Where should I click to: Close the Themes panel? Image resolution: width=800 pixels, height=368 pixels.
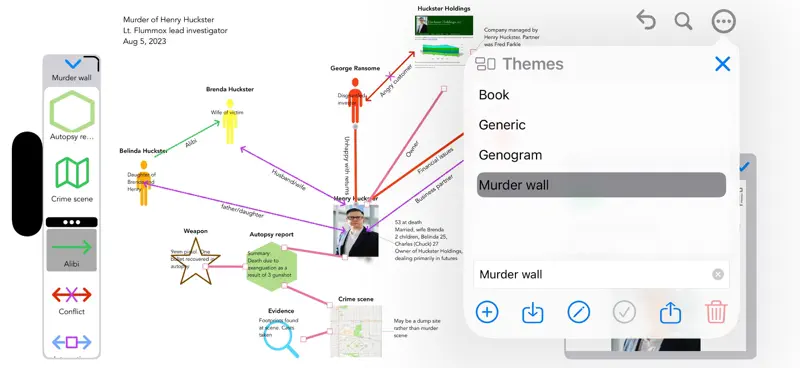coord(722,64)
